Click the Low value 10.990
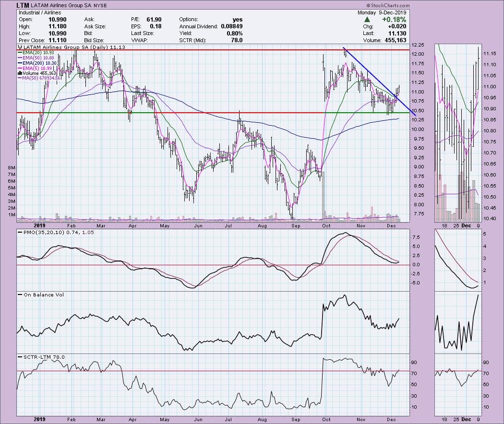 (x=57, y=34)
